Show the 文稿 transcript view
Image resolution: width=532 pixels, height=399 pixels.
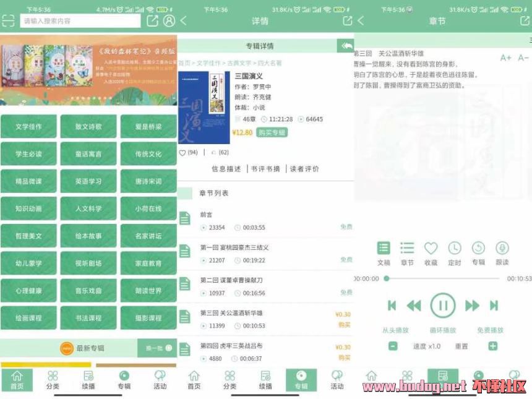[x=384, y=253]
